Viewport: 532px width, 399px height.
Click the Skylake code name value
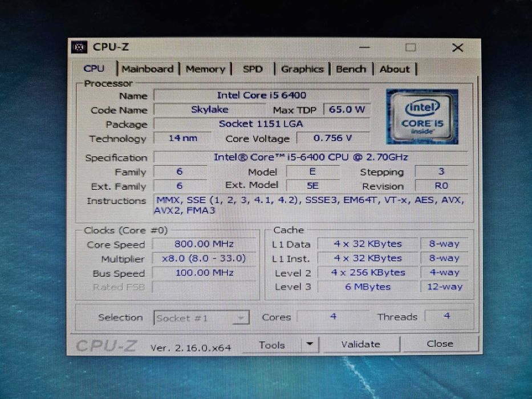click(x=209, y=109)
